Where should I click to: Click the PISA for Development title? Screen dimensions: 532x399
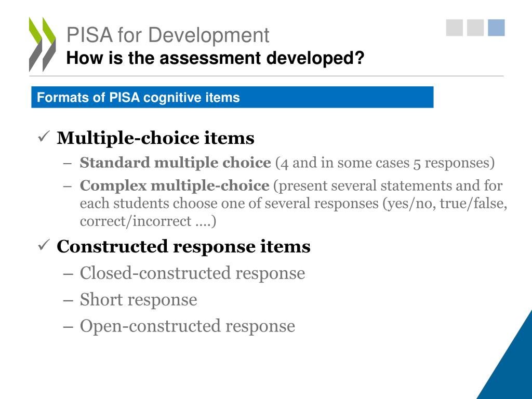point(168,35)
